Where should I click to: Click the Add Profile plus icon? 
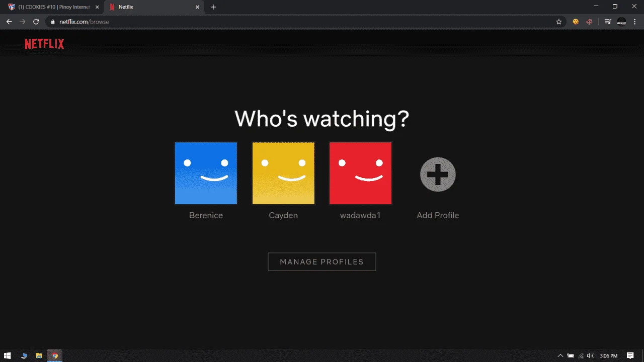click(x=438, y=174)
